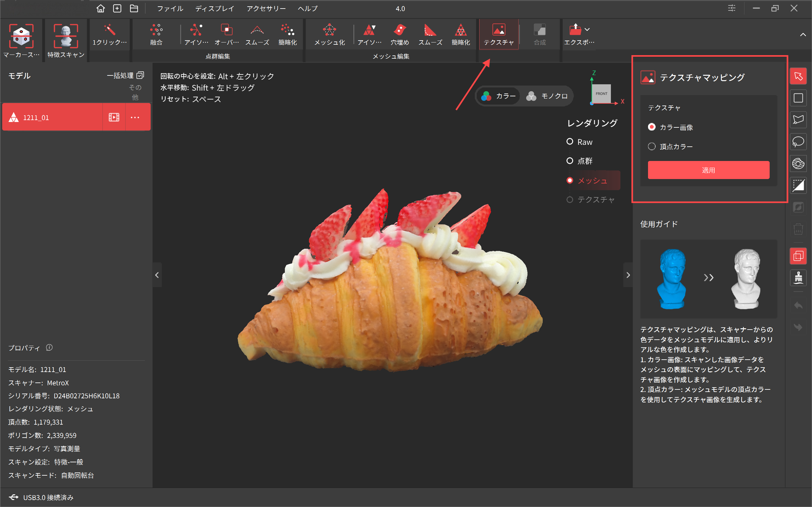
Task: Collapse the top toolbar ribbon
Action: tap(802, 35)
